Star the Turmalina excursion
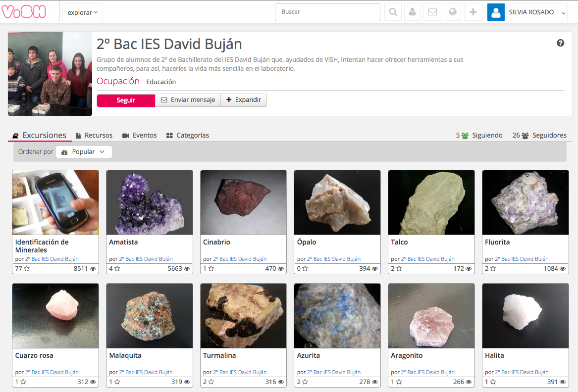Viewport: 578px width, 392px height. click(x=211, y=382)
